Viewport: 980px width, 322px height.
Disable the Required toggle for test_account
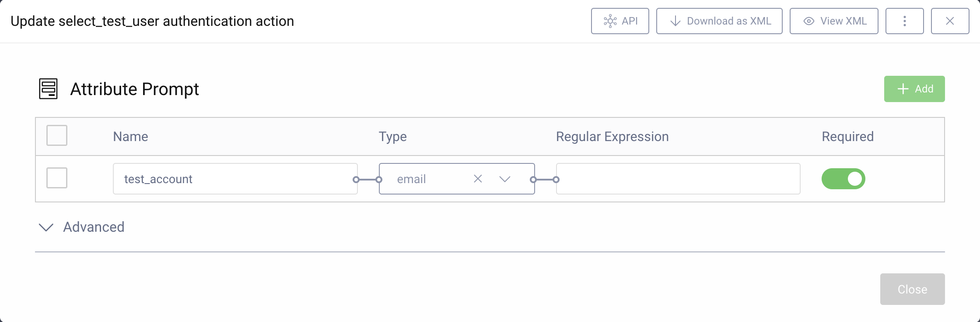843,179
